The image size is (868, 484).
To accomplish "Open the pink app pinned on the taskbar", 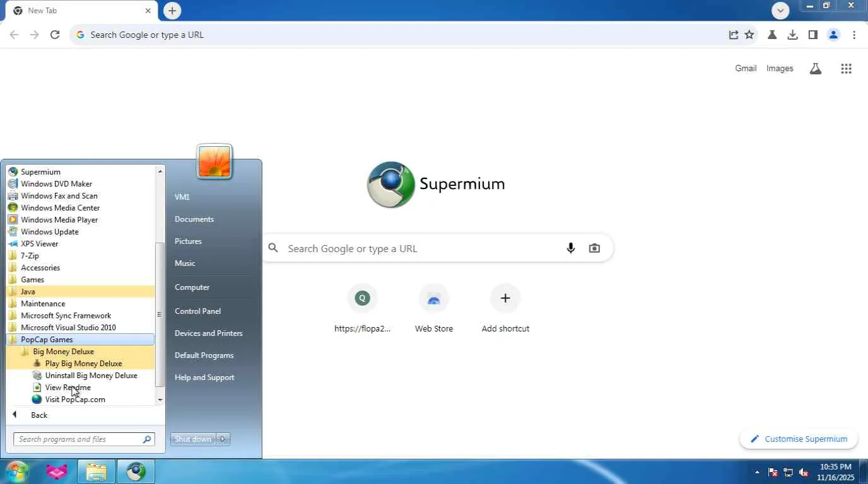I will (57, 471).
